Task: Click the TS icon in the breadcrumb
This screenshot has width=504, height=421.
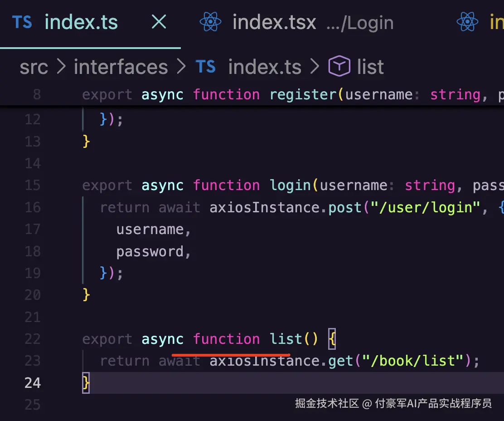Action: [206, 67]
